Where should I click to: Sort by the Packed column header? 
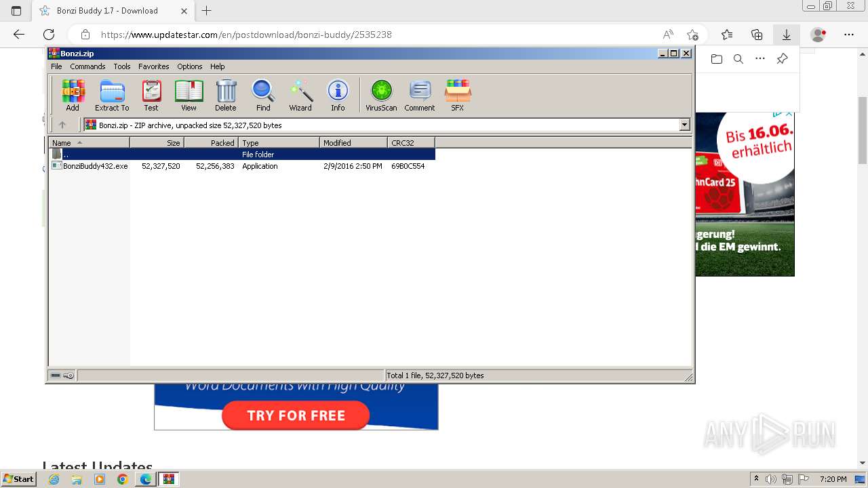click(211, 142)
